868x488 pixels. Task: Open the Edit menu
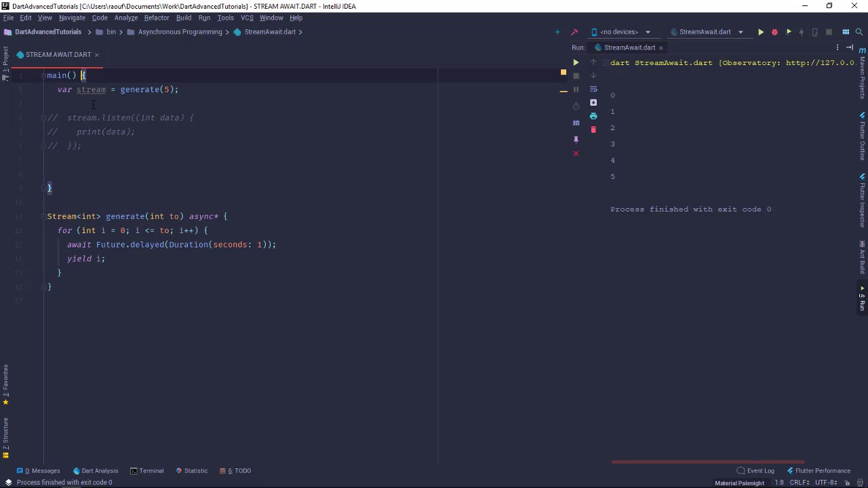point(26,18)
